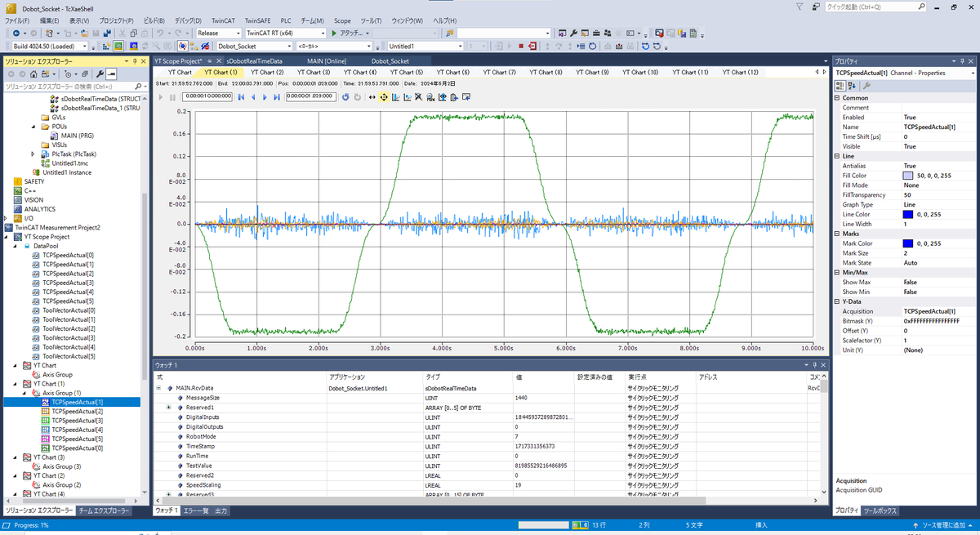Click the クイック起動 search field
Image resolution: width=980 pixels, height=535 pixels.
click(x=875, y=7)
